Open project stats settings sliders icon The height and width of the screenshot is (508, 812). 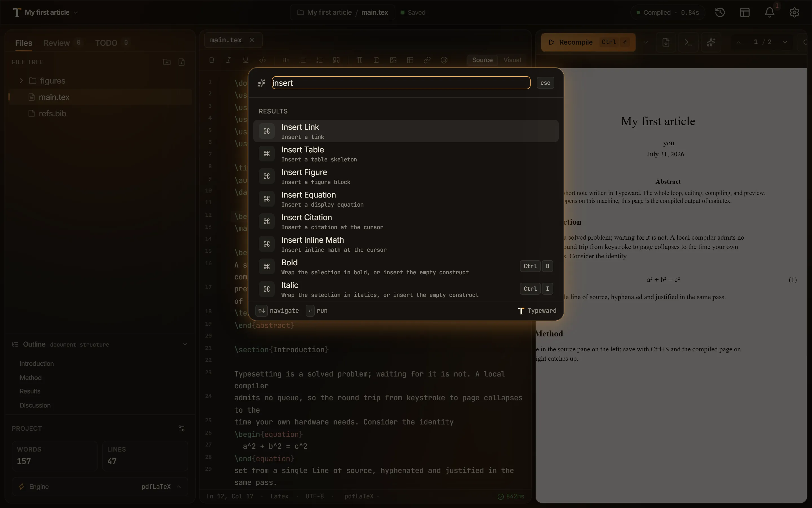pyautogui.click(x=182, y=428)
